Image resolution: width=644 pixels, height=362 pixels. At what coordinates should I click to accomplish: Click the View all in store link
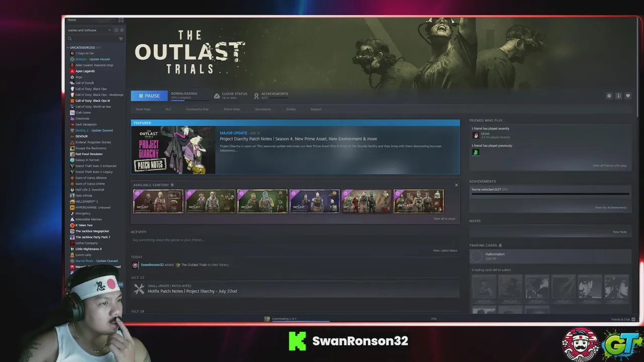[x=444, y=219]
